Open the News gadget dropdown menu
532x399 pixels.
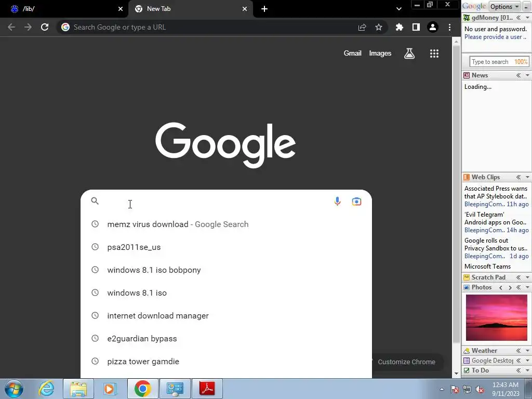point(528,75)
